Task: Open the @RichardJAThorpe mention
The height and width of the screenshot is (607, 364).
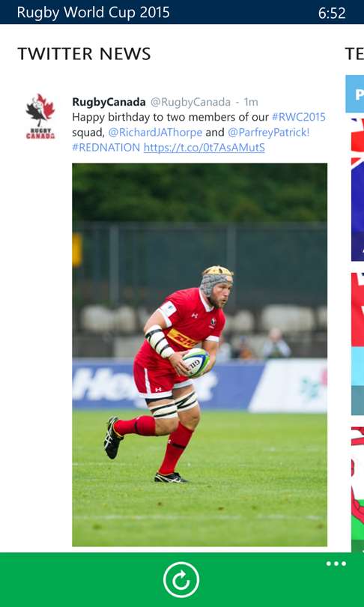Action: [x=155, y=133]
